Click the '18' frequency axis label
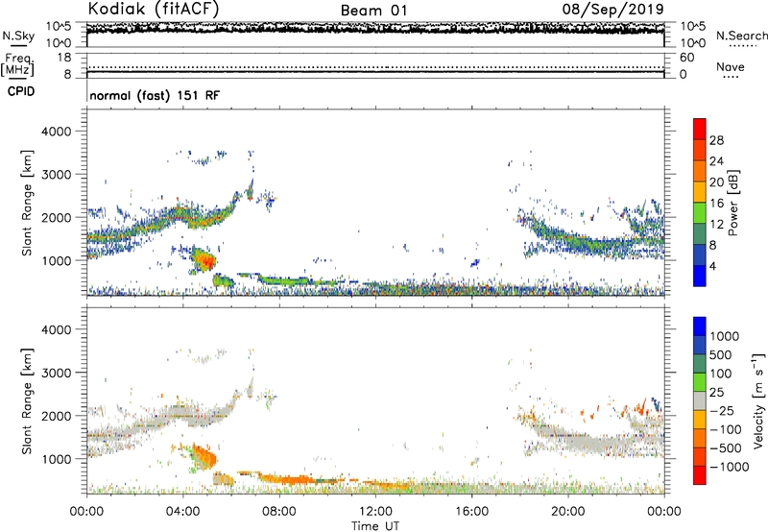 [x=64, y=58]
